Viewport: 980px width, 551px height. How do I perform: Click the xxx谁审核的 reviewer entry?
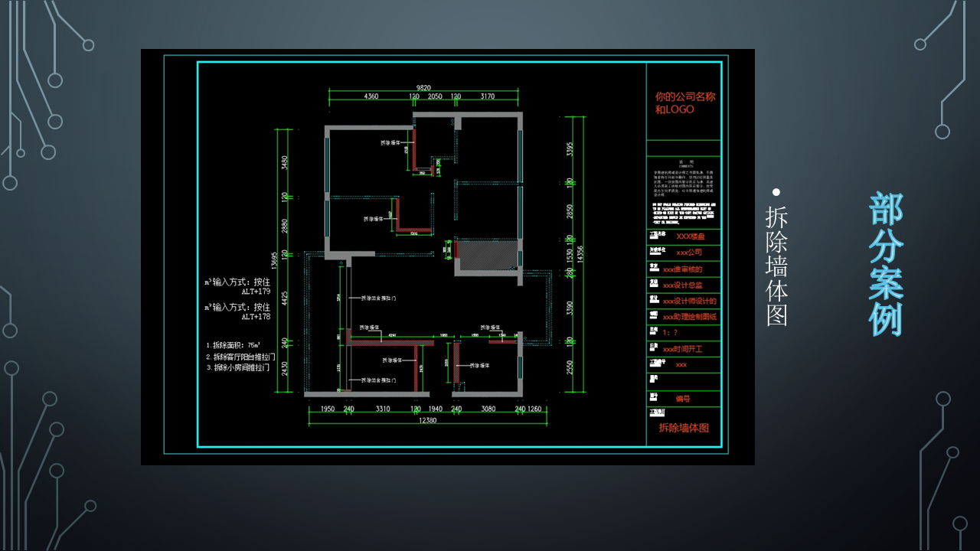click(682, 269)
